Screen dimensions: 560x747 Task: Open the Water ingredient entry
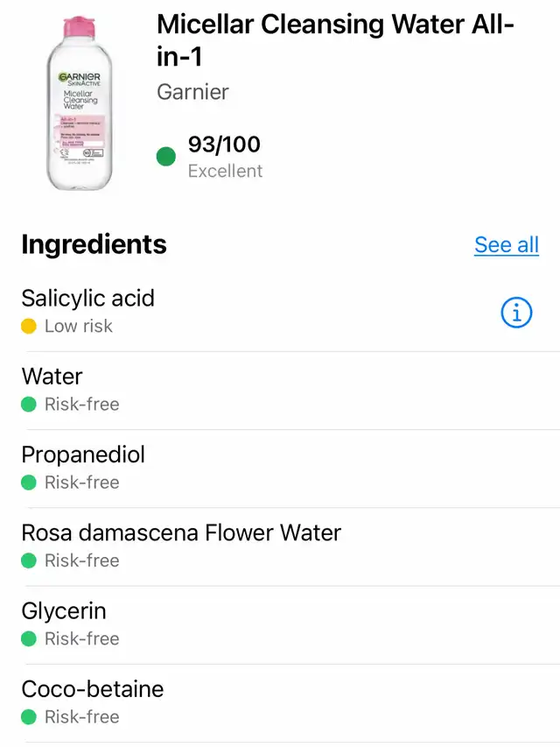[x=52, y=377]
